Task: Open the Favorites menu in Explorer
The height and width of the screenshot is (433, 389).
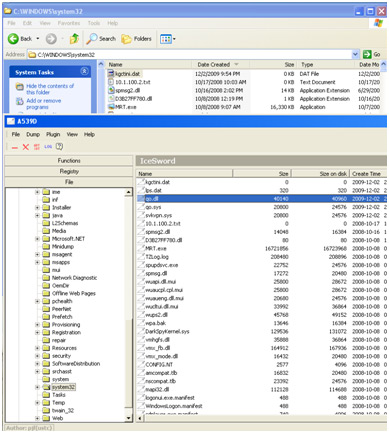Action: pos(69,23)
